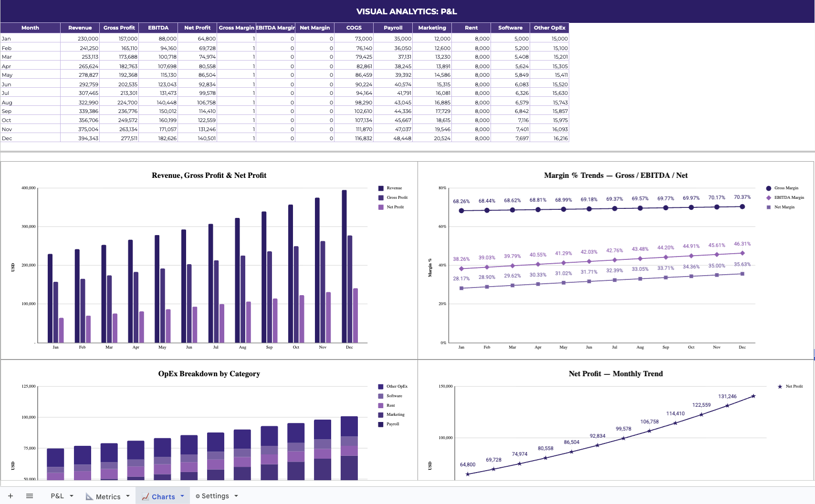Select the EBITDA column header
This screenshot has width=815, height=504.
(x=158, y=28)
